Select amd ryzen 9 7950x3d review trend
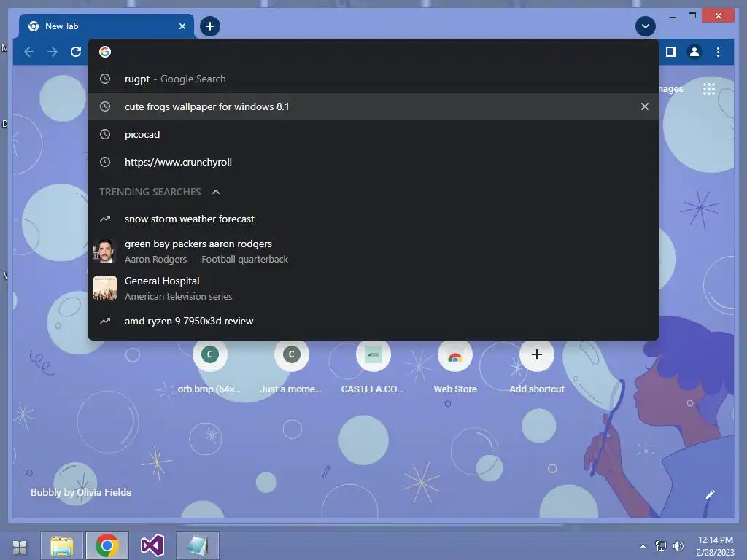Image resolution: width=747 pixels, height=560 pixels. (x=373, y=321)
